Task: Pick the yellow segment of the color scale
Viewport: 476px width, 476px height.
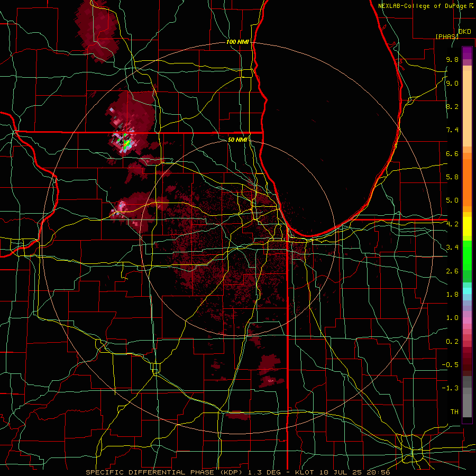Action: pyautogui.click(x=467, y=226)
